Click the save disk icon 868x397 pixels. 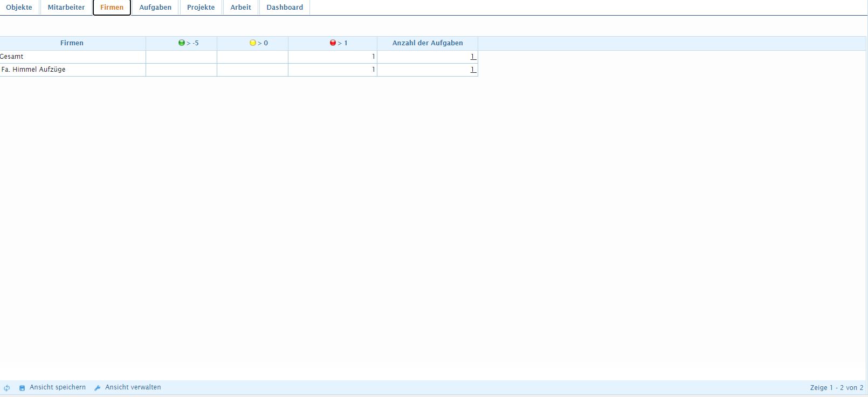click(x=22, y=388)
